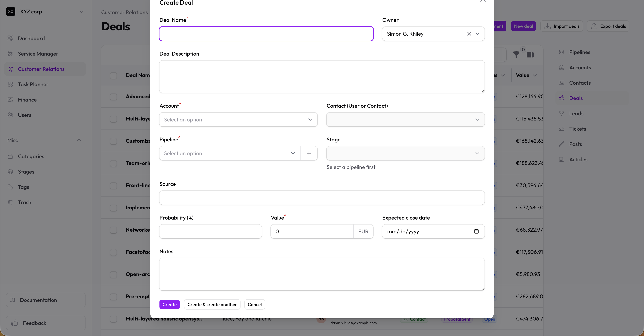644x336 pixels.
Task: Click the Tickets icon
Action: click(562, 129)
